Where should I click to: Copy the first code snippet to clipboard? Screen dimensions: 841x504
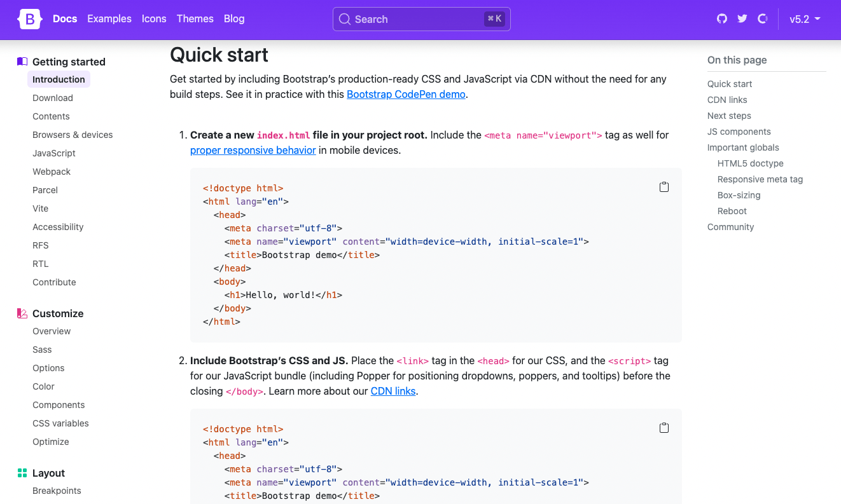(664, 187)
